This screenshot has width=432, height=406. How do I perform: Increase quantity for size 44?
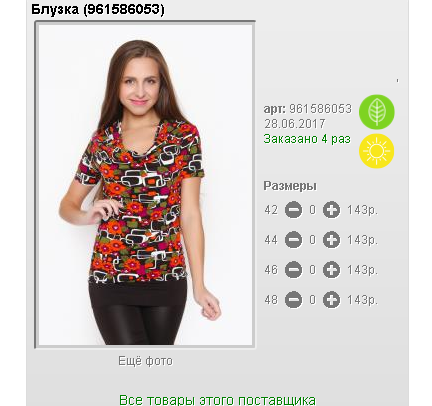point(331,240)
